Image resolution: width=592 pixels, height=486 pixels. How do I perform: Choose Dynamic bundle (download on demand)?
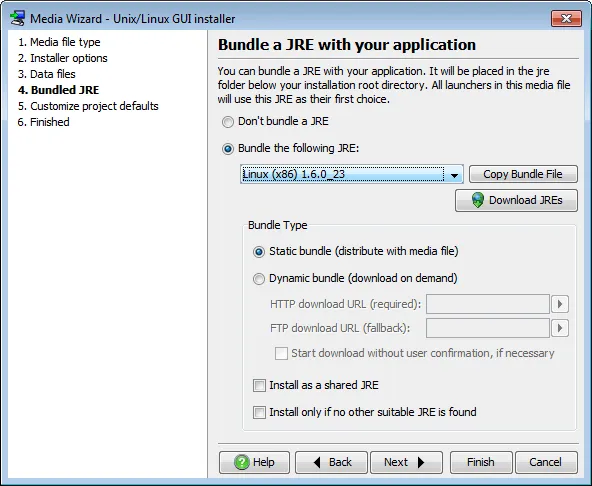tap(259, 279)
